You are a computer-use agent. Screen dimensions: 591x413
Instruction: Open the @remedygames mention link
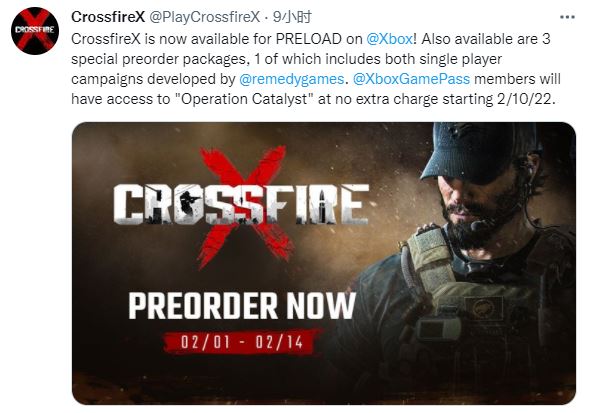pos(291,79)
